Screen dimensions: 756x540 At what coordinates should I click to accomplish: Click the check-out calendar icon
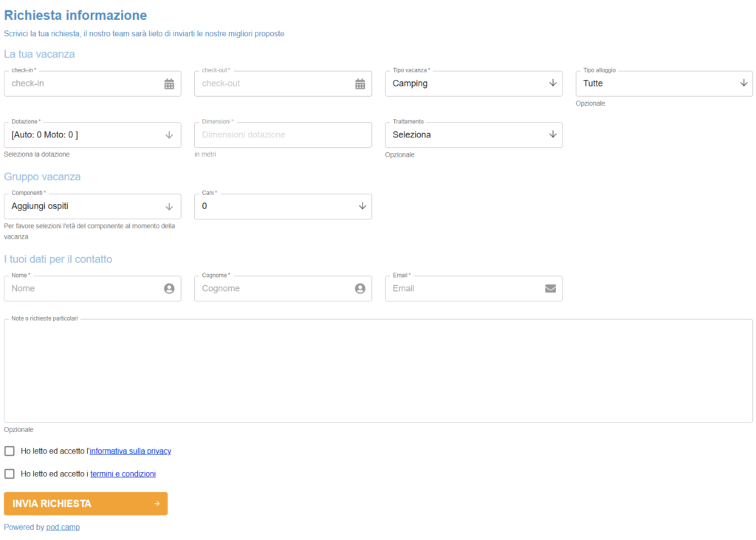pyautogui.click(x=360, y=84)
